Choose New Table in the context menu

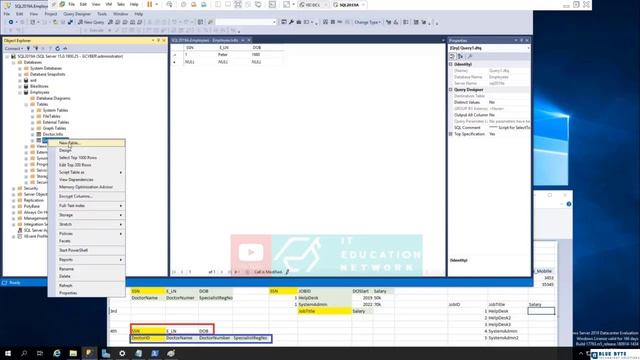click(87, 143)
